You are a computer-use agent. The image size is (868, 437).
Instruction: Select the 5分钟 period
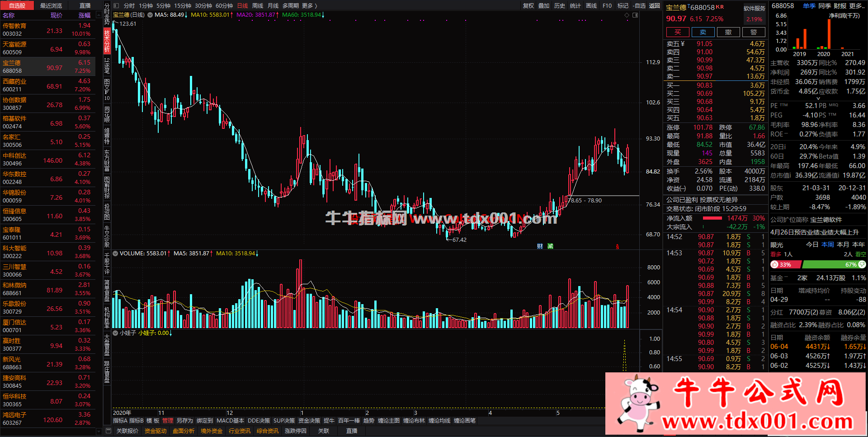(163, 5)
